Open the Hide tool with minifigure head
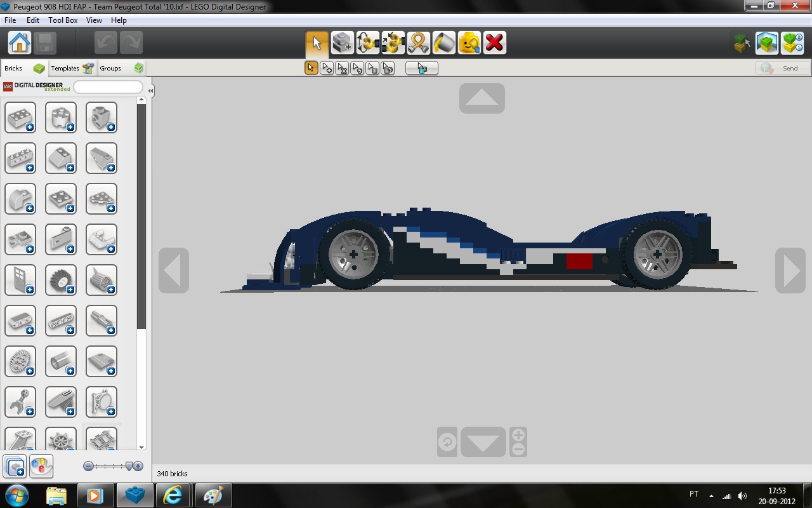The image size is (812, 508). 469,43
